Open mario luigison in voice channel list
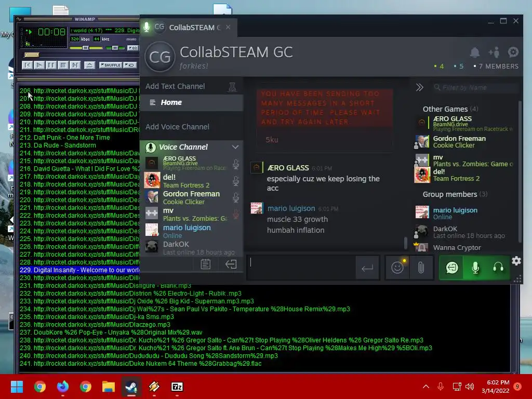Image resolution: width=532 pixels, height=399 pixels. click(191, 231)
